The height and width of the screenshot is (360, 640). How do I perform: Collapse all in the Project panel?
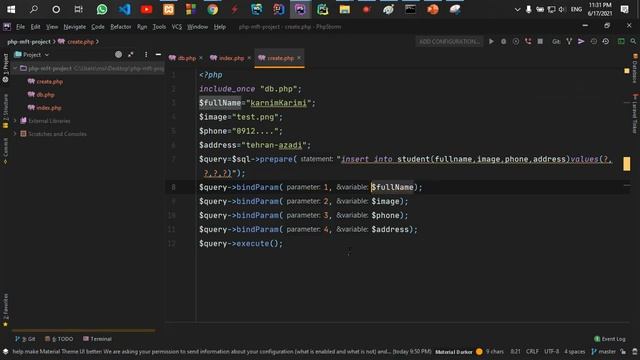coord(131,55)
